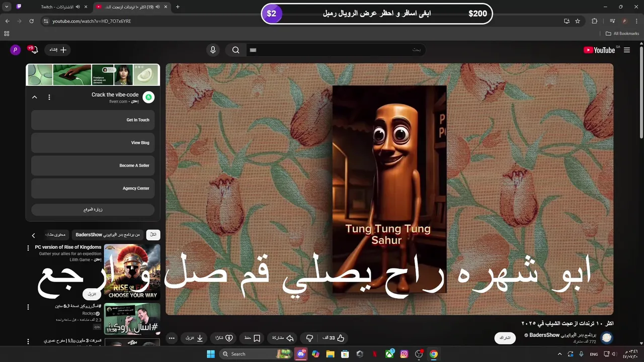The image size is (644, 362).
Task: Click Agency Center ad link
Action: (93, 188)
